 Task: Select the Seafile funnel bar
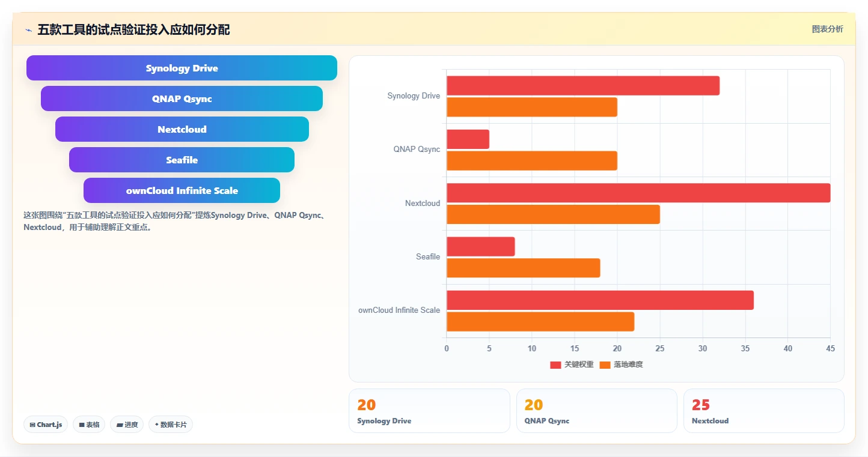click(182, 160)
